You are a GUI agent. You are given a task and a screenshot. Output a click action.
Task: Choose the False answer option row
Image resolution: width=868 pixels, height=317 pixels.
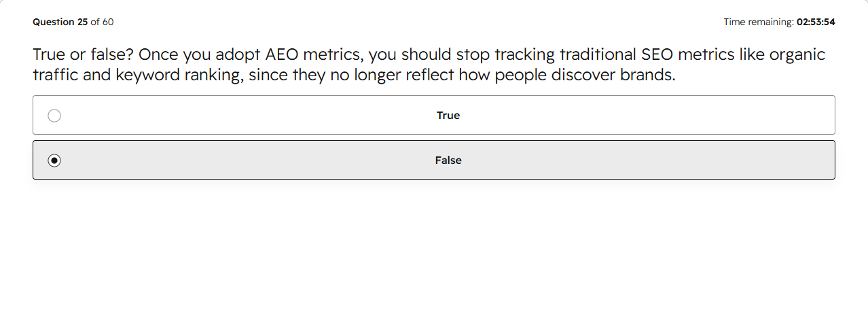[x=434, y=160]
